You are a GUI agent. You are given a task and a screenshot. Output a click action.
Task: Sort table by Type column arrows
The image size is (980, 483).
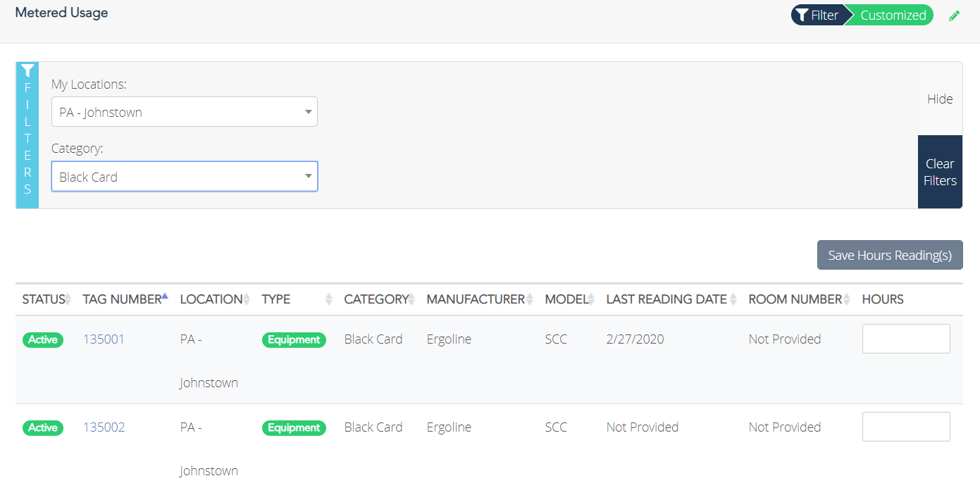[328, 299]
